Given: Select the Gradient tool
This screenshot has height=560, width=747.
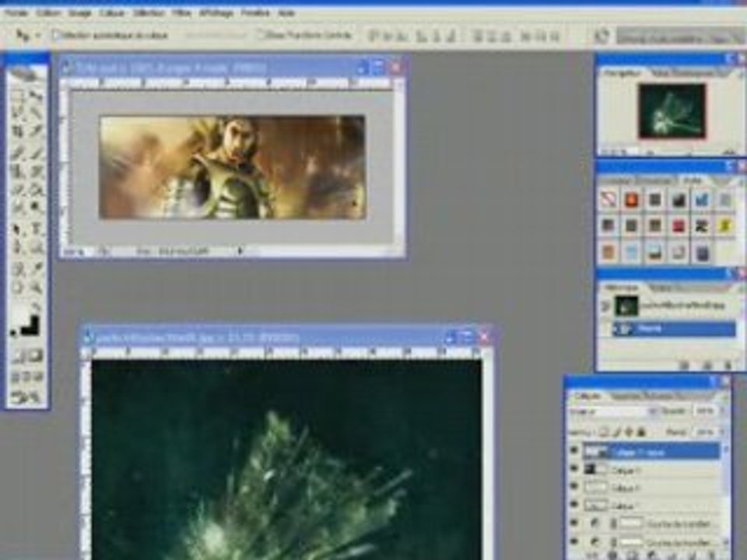Looking at the screenshot, I should click(x=36, y=189).
